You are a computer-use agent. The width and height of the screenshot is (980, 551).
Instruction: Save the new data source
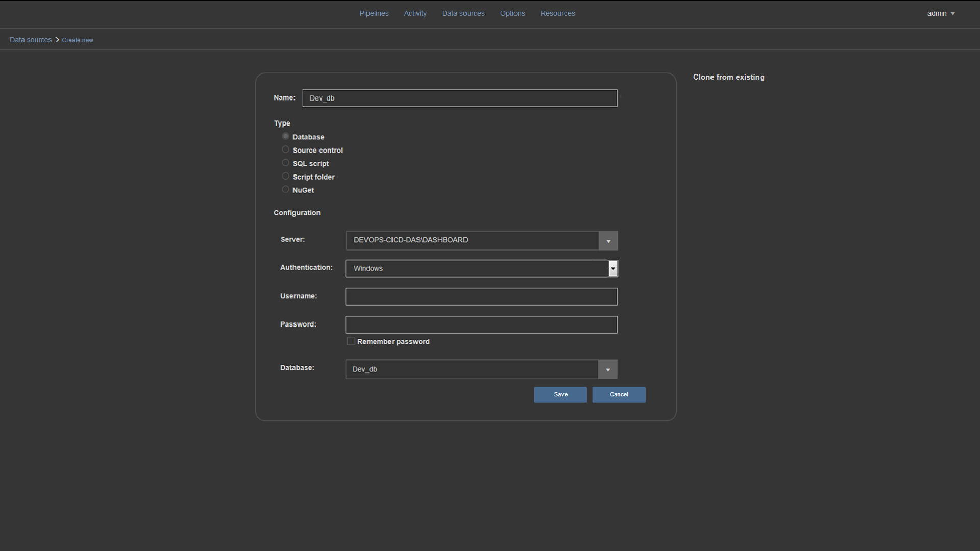coord(560,394)
